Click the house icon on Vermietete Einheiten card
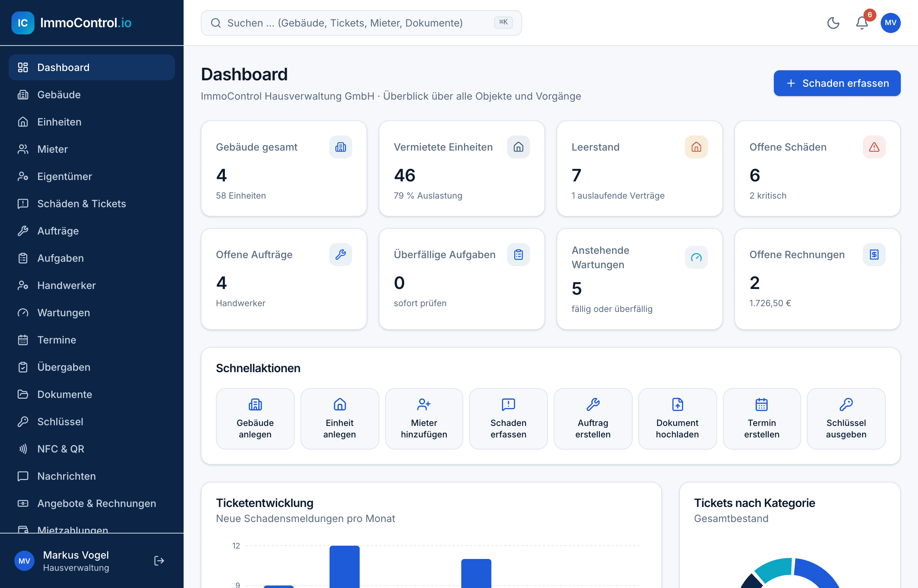The image size is (918, 588). (x=518, y=147)
